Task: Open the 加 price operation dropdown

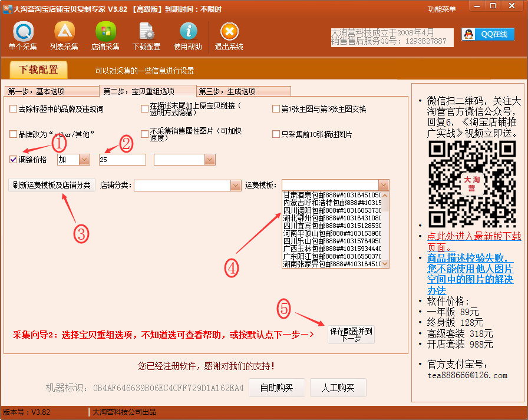Action: click(x=84, y=160)
